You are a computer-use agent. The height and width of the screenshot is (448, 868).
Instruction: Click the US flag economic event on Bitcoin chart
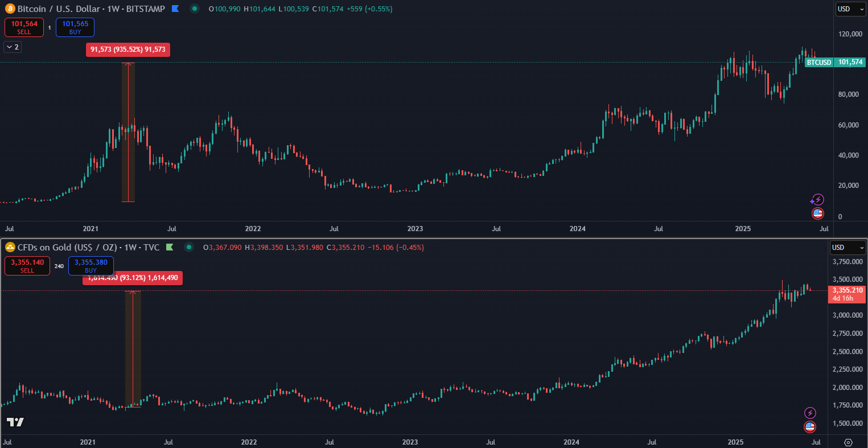tap(817, 213)
